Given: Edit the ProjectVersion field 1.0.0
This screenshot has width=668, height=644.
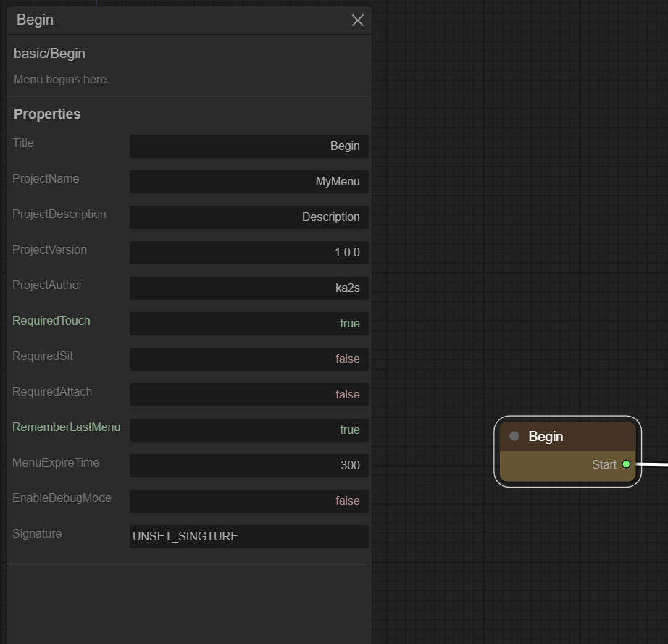Looking at the screenshot, I should pos(249,253).
